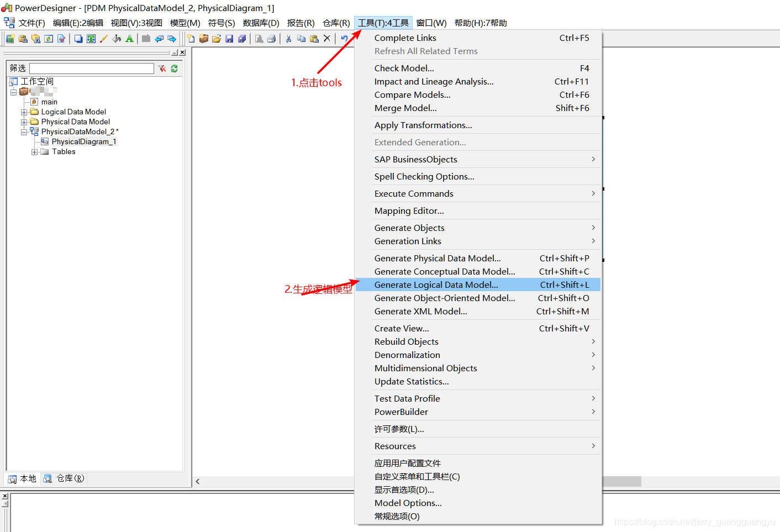The width and height of the screenshot is (780, 532).
Task: Open the Generate Objects submenu
Action: tap(478, 228)
